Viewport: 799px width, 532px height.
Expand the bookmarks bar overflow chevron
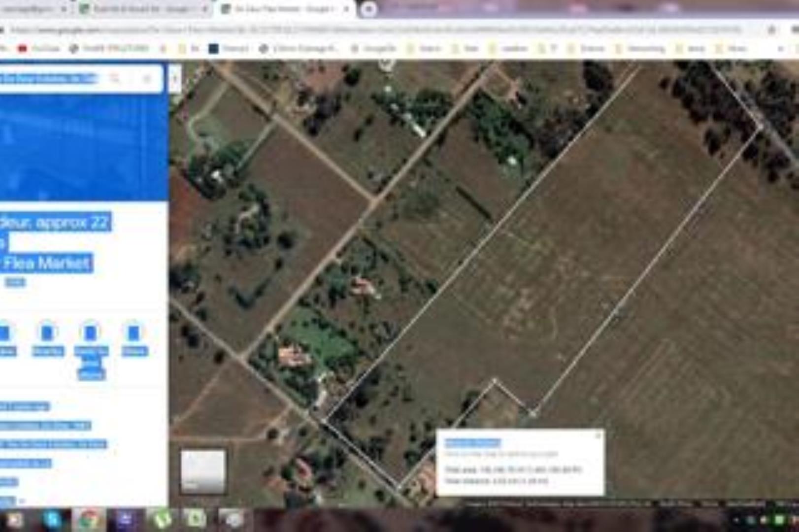coord(780,48)
